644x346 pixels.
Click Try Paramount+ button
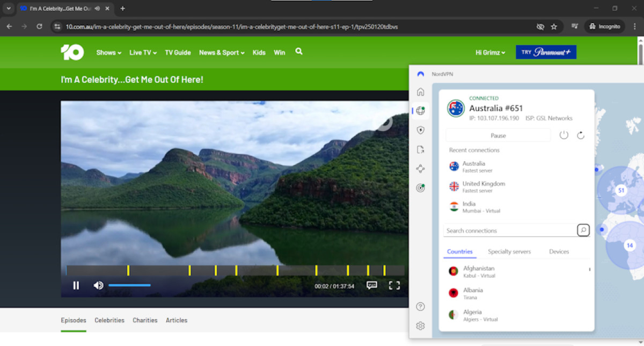546,52
